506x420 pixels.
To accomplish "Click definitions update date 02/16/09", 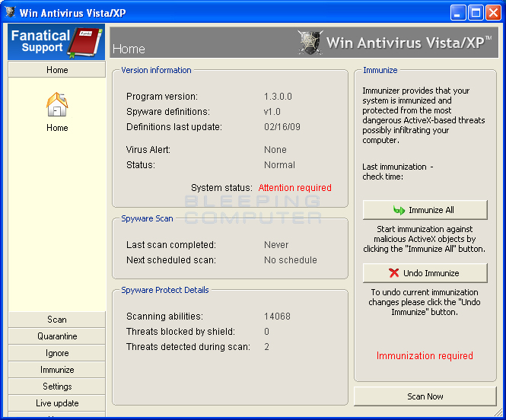I will click(x=282, y=127).
